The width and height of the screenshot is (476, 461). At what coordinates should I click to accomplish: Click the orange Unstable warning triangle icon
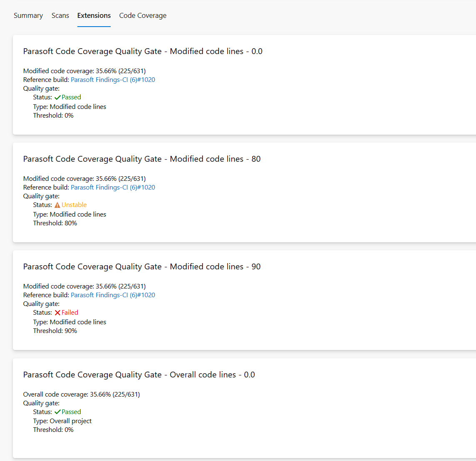tap(57, 205)
